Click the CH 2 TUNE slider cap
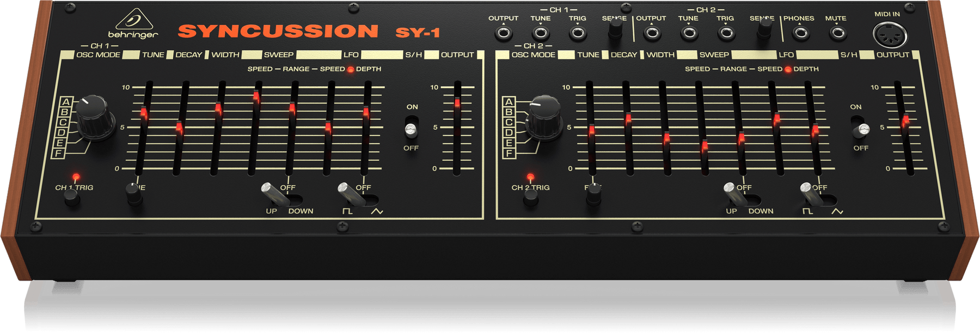Image resolution: width=980 pixels, height=333 pixels. [x=592, y=130]
